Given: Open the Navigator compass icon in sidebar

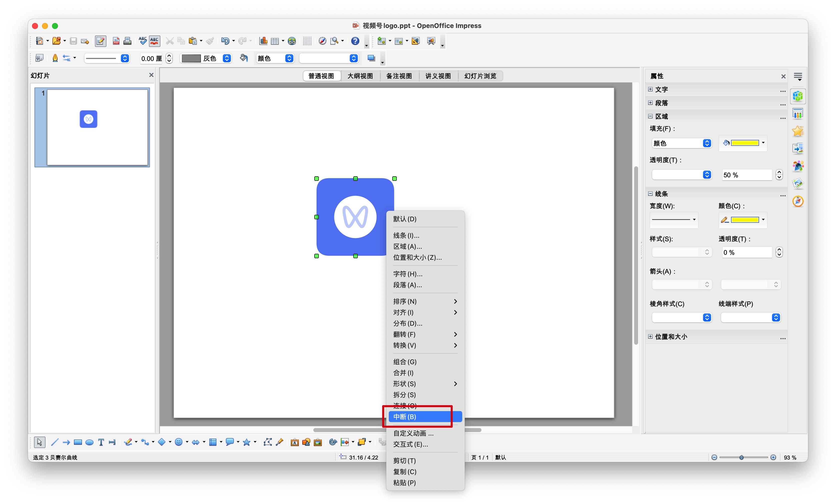Looking at the screenshot, I should point(798,201).
